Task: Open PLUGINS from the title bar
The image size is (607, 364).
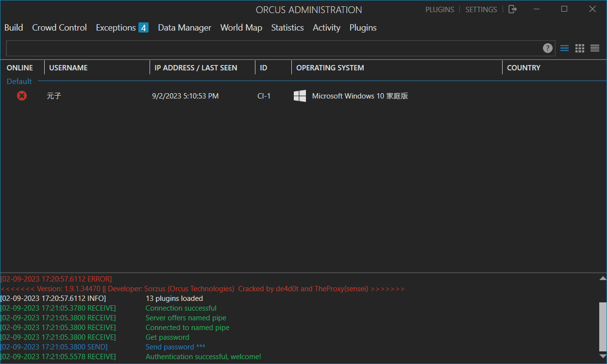Action: point(439,10)
